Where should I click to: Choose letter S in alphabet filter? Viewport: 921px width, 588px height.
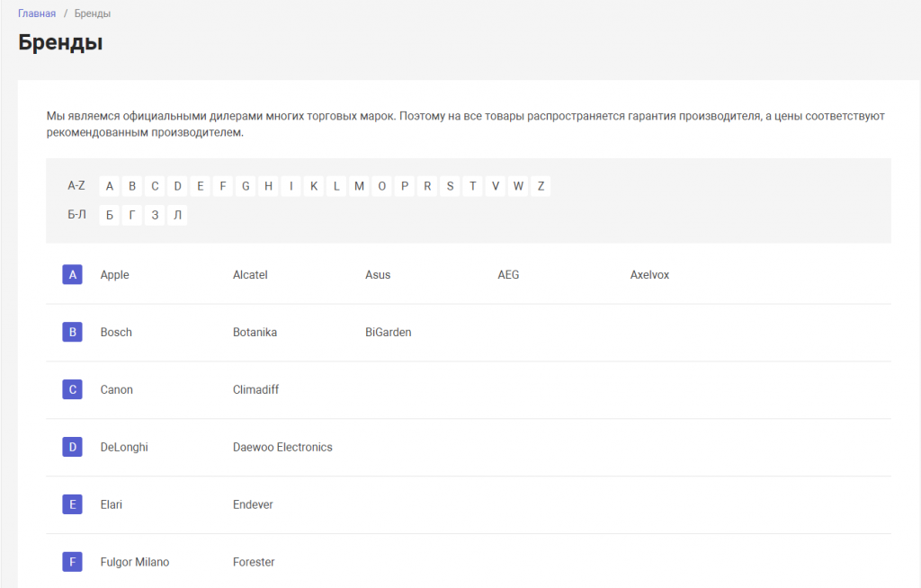point(450,186)
